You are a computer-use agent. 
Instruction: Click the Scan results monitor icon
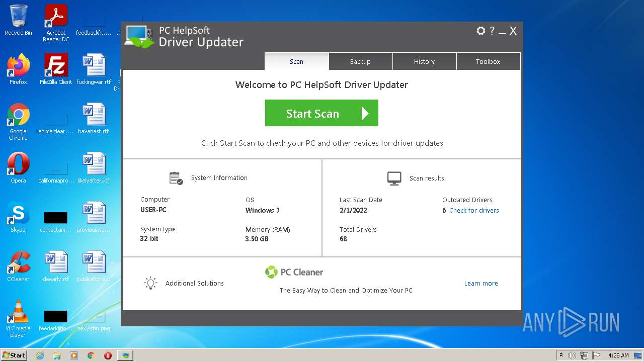[394, 178]
